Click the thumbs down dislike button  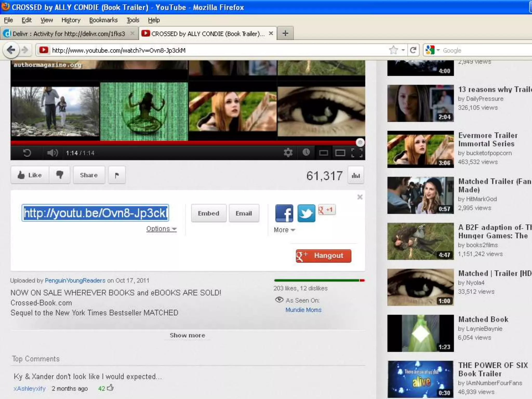[x=60, y=175]
